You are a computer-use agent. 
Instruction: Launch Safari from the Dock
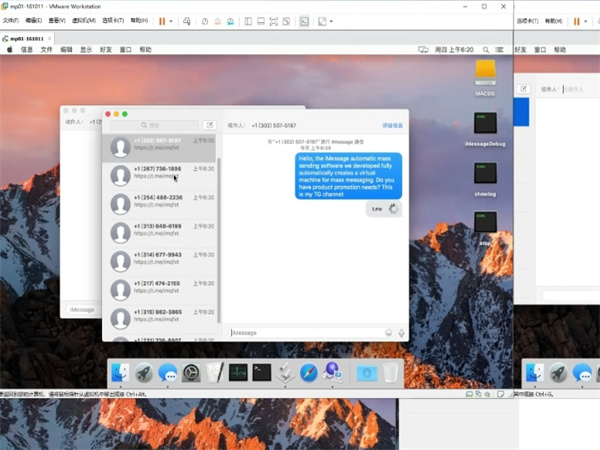pos(309,373)
